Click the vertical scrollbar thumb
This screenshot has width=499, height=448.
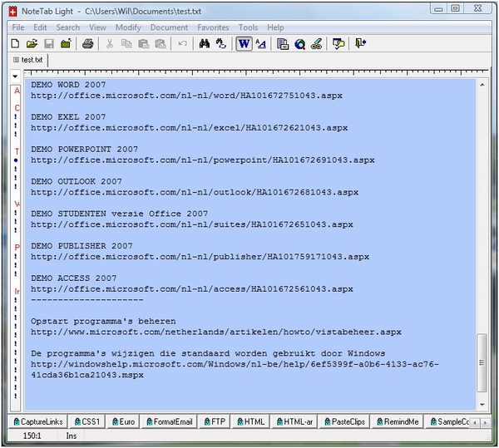coord(482,362)
